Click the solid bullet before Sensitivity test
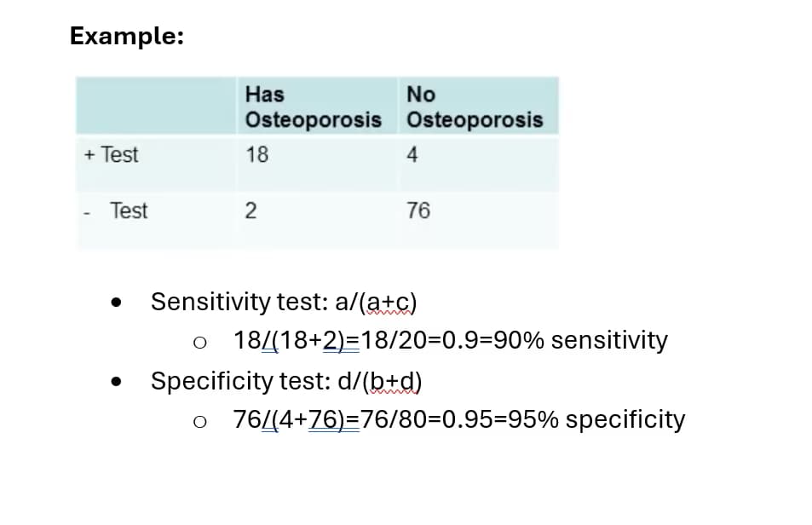This screenshot has width=812, height=525. pos(115,303)
